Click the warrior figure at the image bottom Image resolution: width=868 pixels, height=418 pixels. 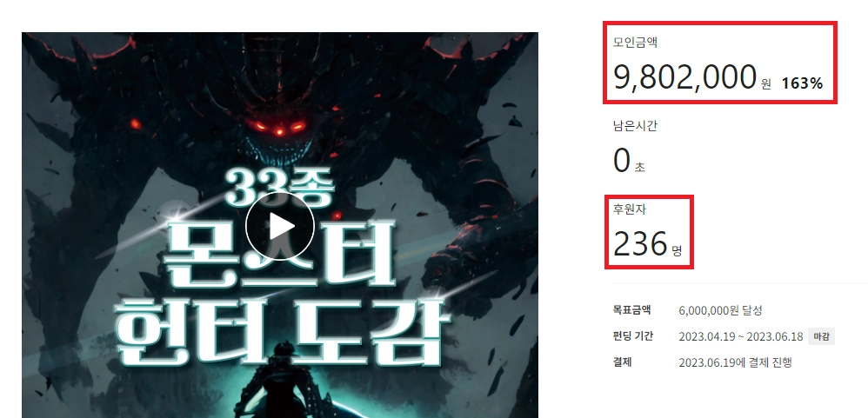pos(281,381)
